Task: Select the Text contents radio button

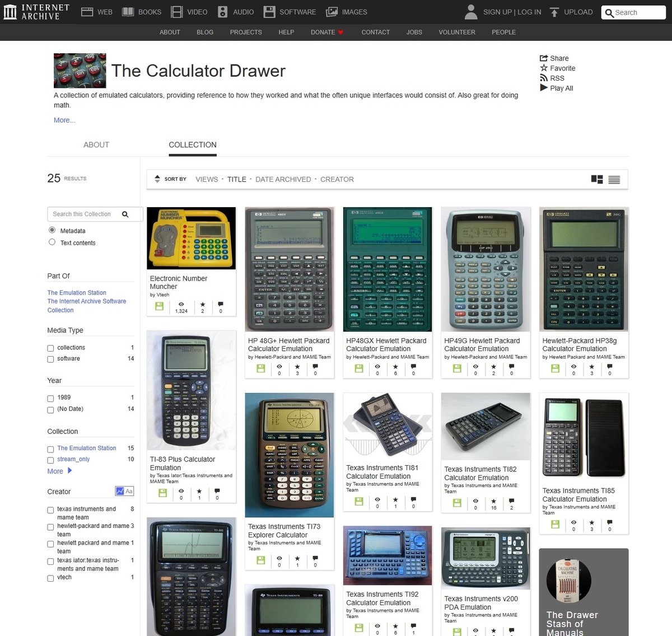Action: [x=52, y=242]
